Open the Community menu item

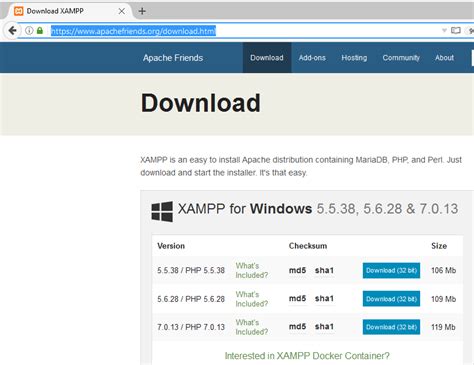click(x=401, y=58)
